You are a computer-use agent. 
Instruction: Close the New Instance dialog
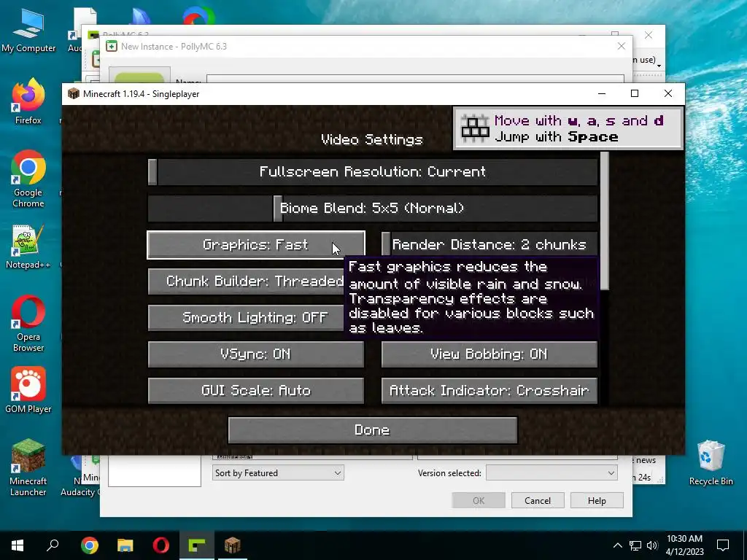pyautogui.click(x=622, y=46)
